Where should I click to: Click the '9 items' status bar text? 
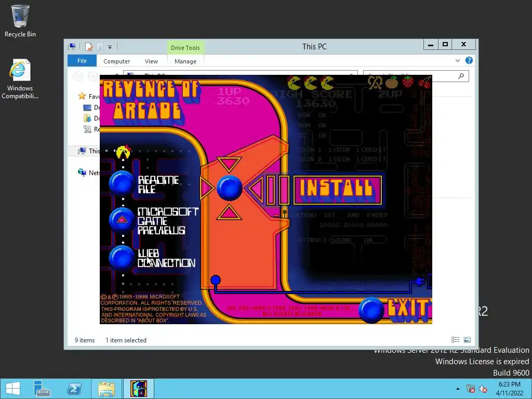(x=85, y=340)
